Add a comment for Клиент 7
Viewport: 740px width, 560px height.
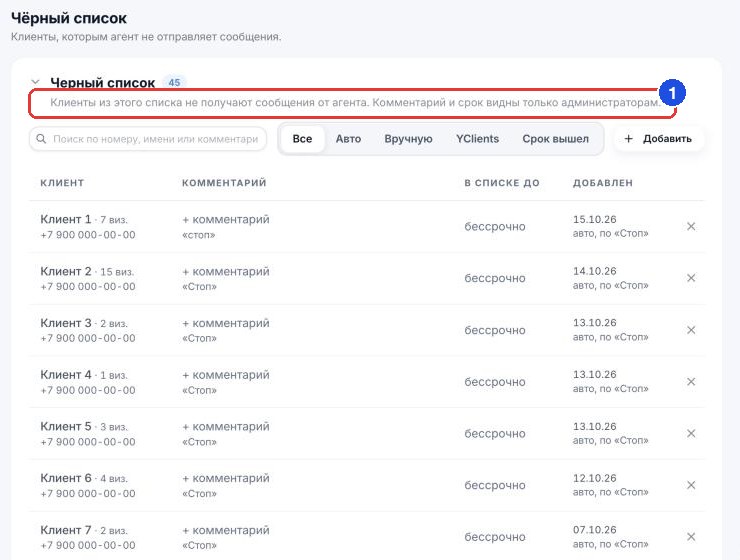click(x=226, y=530)
